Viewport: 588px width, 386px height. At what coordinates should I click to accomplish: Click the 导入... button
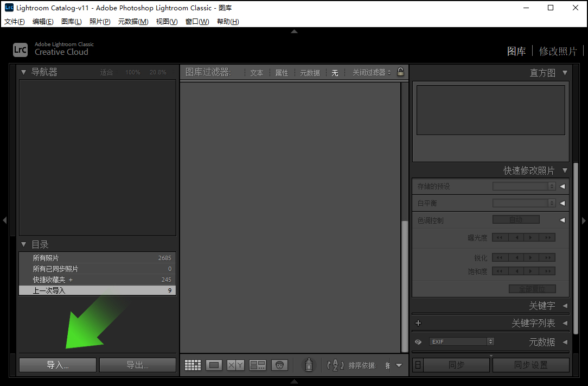click(x=57, y=365)
